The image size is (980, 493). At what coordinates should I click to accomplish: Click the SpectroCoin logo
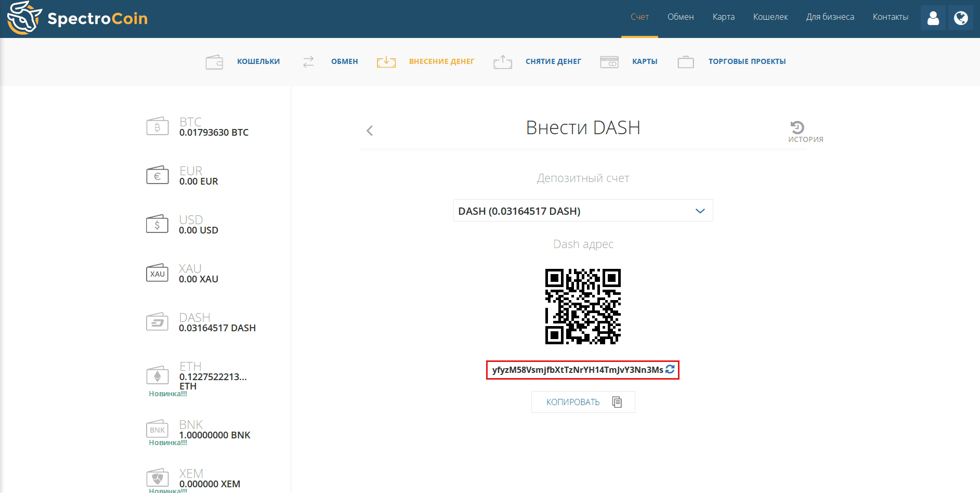(77, 18)
